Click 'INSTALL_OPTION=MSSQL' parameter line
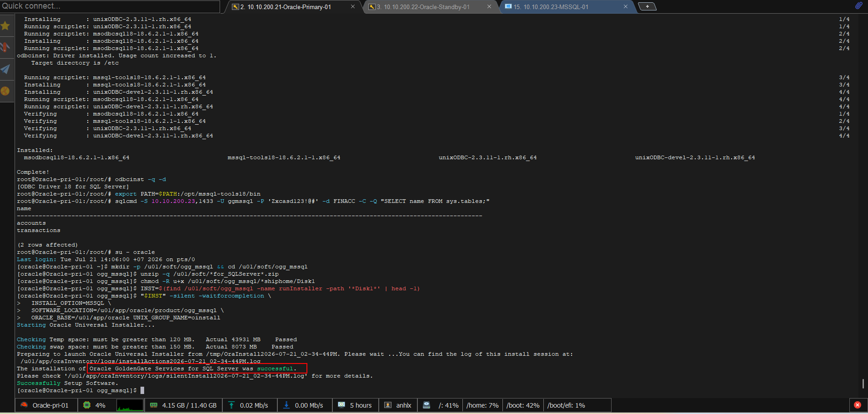The height and width of the screenshot is (414, 868). click(x=68, y=303)
